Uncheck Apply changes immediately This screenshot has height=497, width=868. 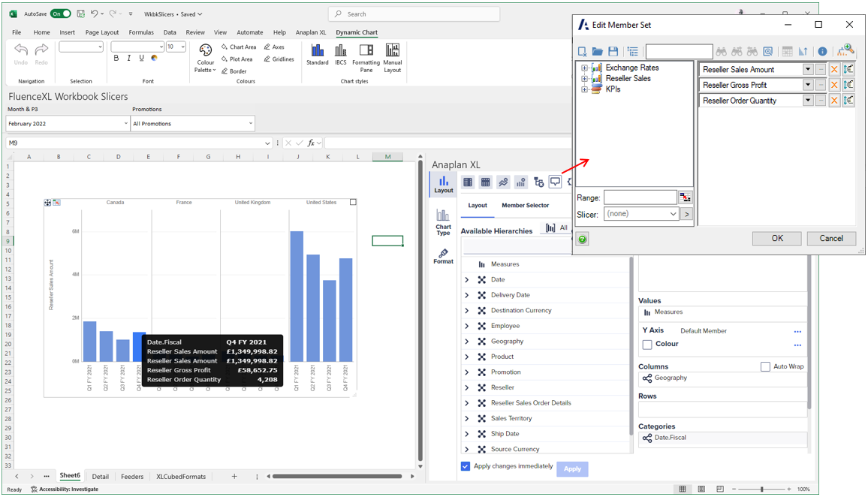tap(466, 465)
